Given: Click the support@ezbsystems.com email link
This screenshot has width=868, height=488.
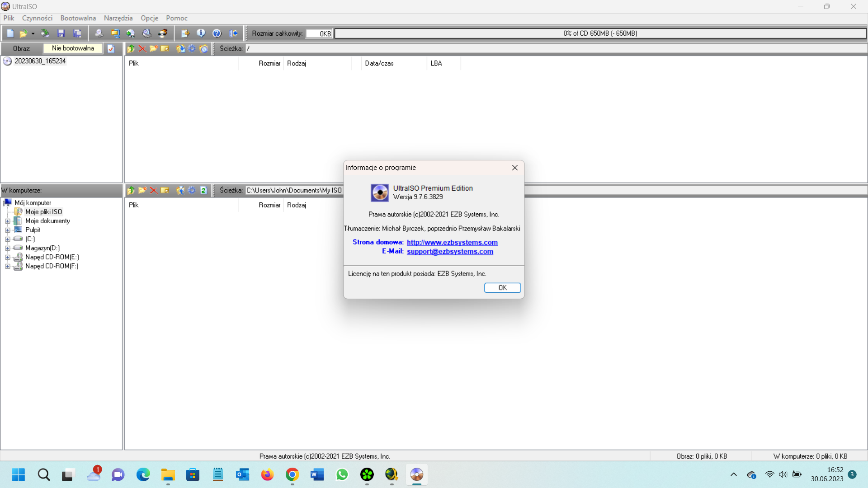Looking at the screenshot, I should point(450,252).
